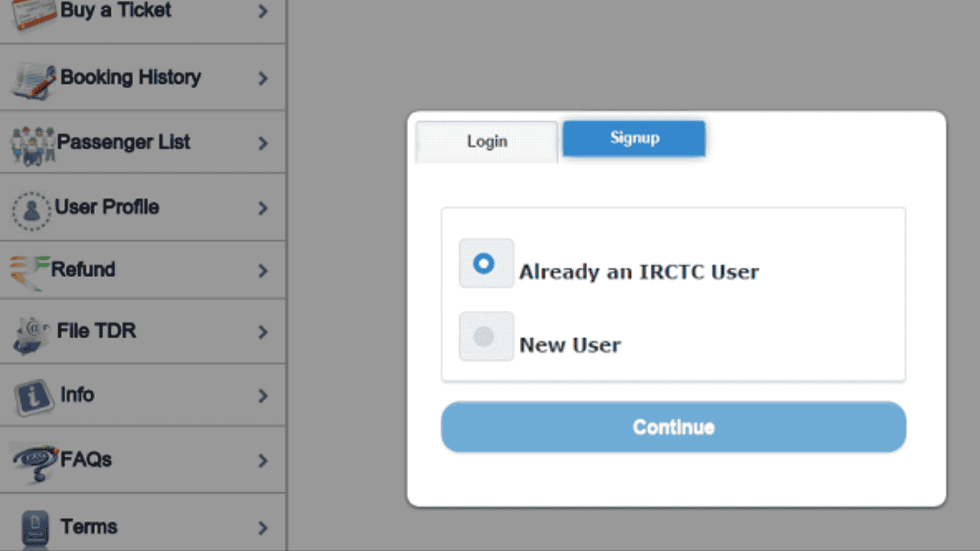Switch to the Signup tab
Image resolution: width=980 pixels, height=551 pixels.
[x=634, y=139]
